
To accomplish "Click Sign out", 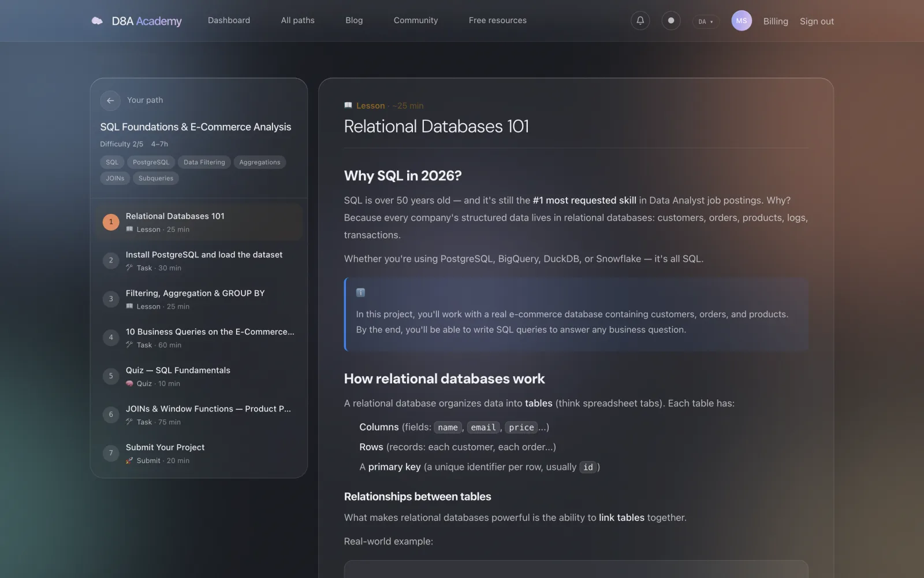I will coord(817,21).
